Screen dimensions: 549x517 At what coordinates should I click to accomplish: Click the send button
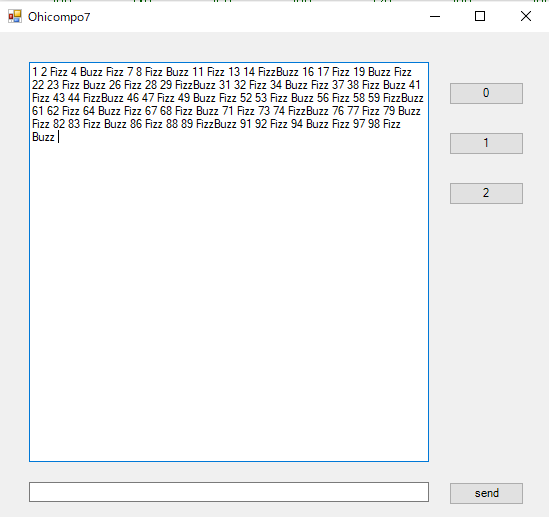coord(486,494)
